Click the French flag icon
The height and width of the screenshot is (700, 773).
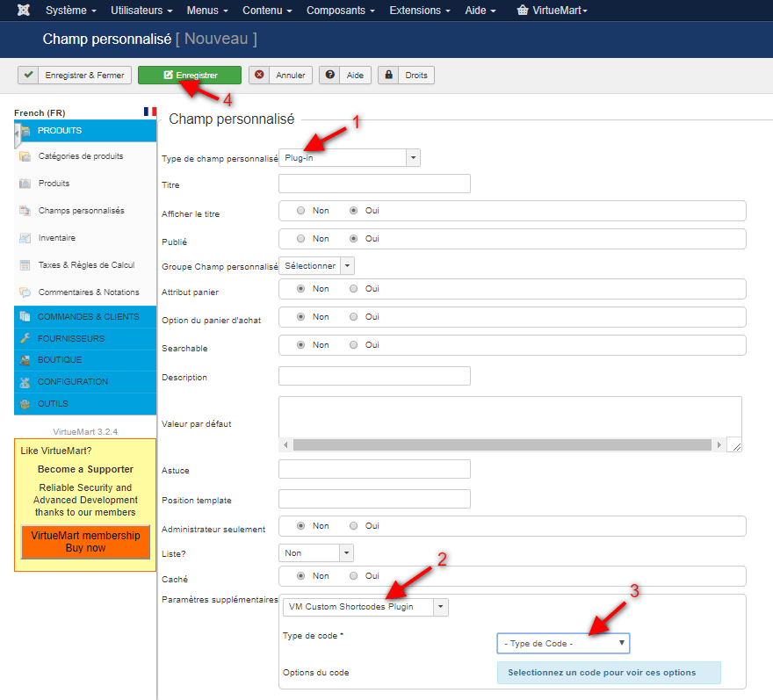coord(149,112)
